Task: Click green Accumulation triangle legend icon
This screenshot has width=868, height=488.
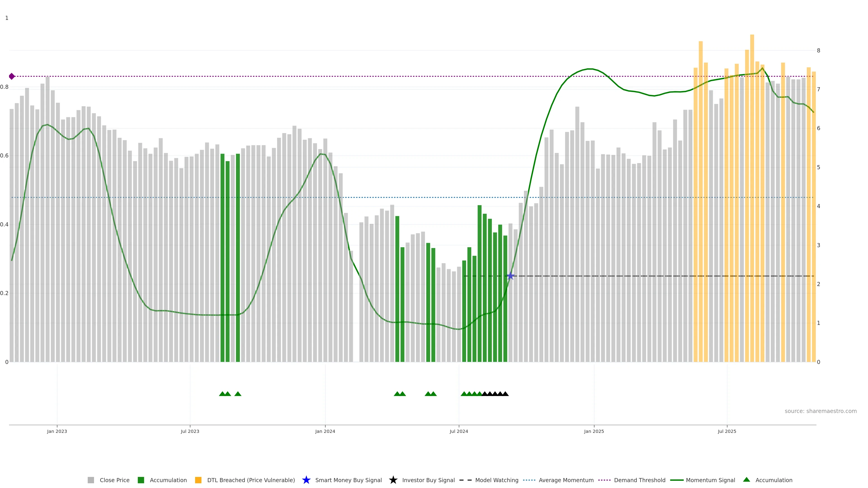Action: [x=746, y=480]
